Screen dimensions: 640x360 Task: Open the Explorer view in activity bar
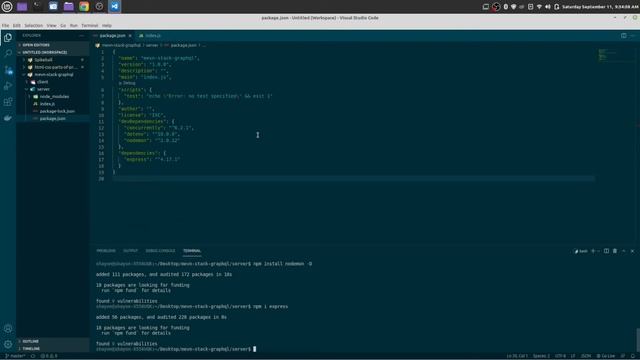pyautogui.click(x=8, y=38)
